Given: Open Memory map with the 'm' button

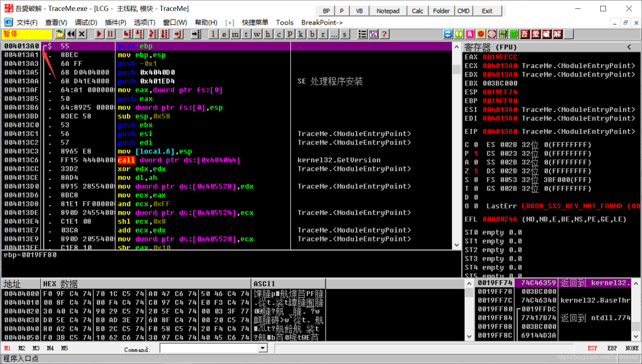Looking at the screenshot, I should coord(235,34).
